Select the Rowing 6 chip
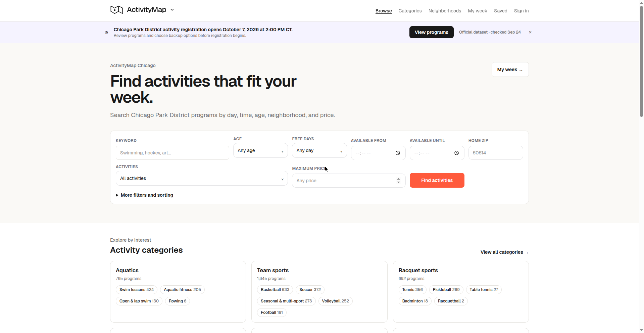This screenshot has height=333, width=644. (x=178, y=301)
